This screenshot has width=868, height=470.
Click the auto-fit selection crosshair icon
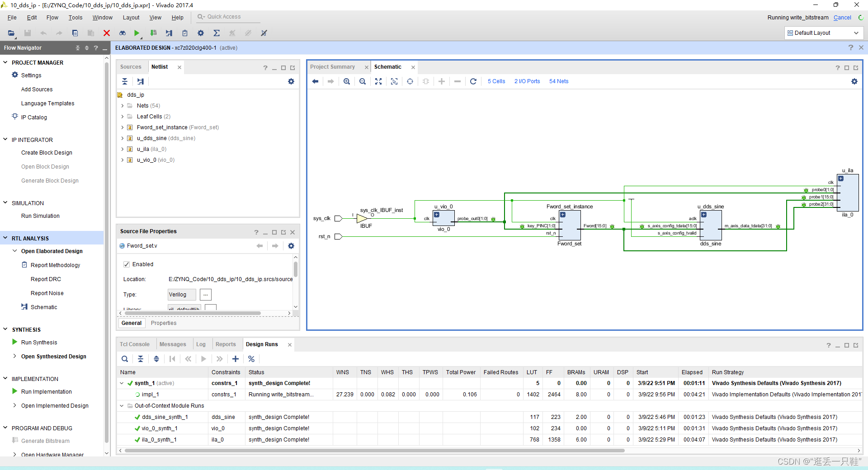pyautogui.click(x=410, y=81)
